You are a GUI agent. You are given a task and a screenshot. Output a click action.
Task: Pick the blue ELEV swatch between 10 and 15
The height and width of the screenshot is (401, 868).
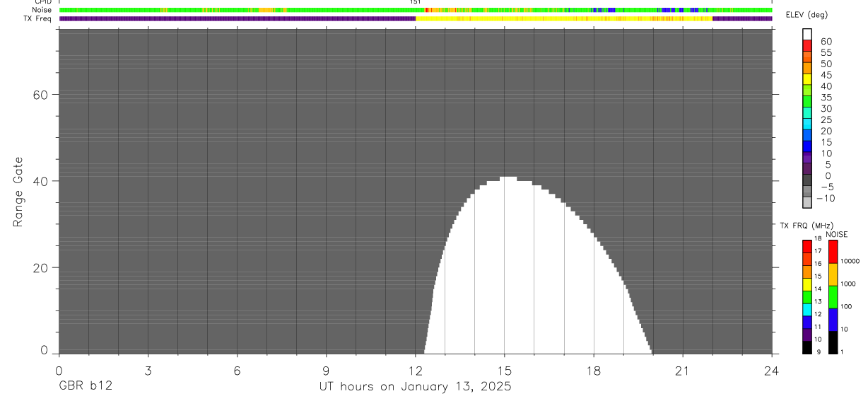point(807,146)
